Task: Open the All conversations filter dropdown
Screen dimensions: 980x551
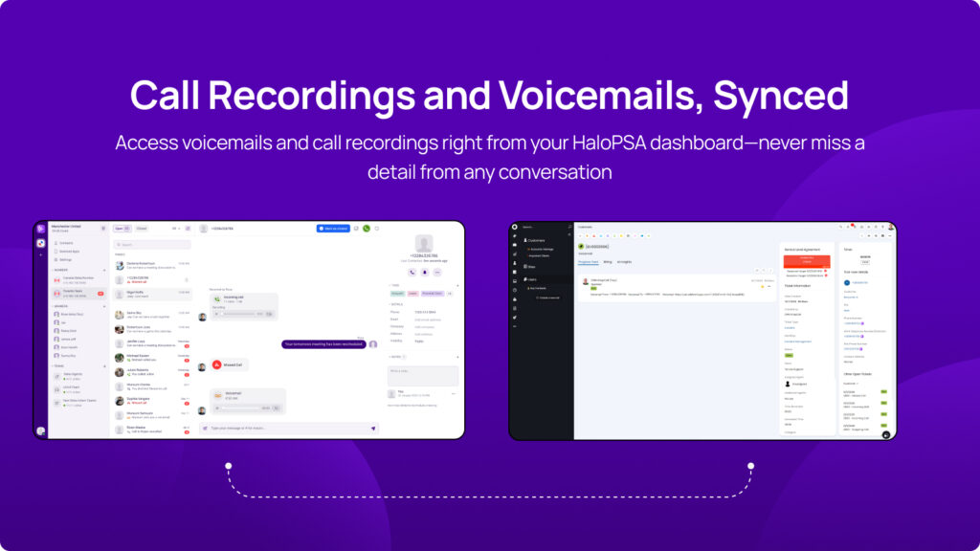Action: pyautogui.click(x=175, y=229)
